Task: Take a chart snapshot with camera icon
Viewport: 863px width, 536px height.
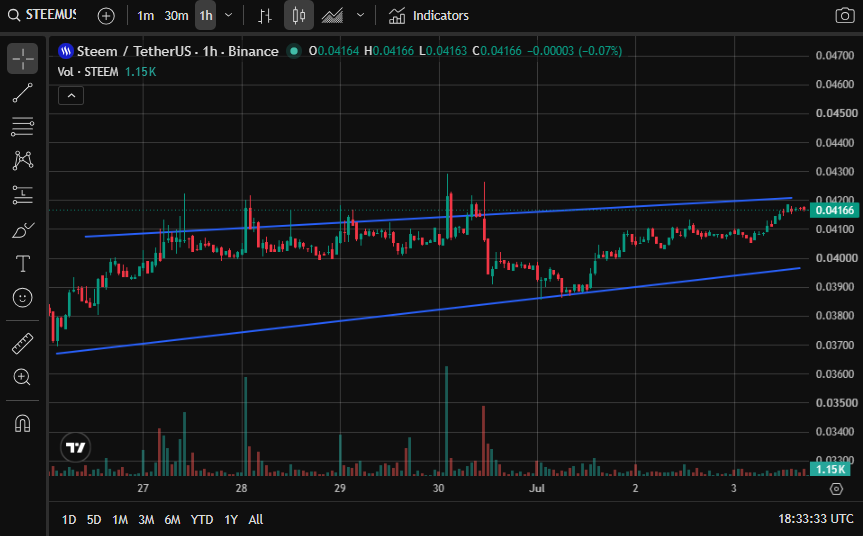Action: coord(845,15)
